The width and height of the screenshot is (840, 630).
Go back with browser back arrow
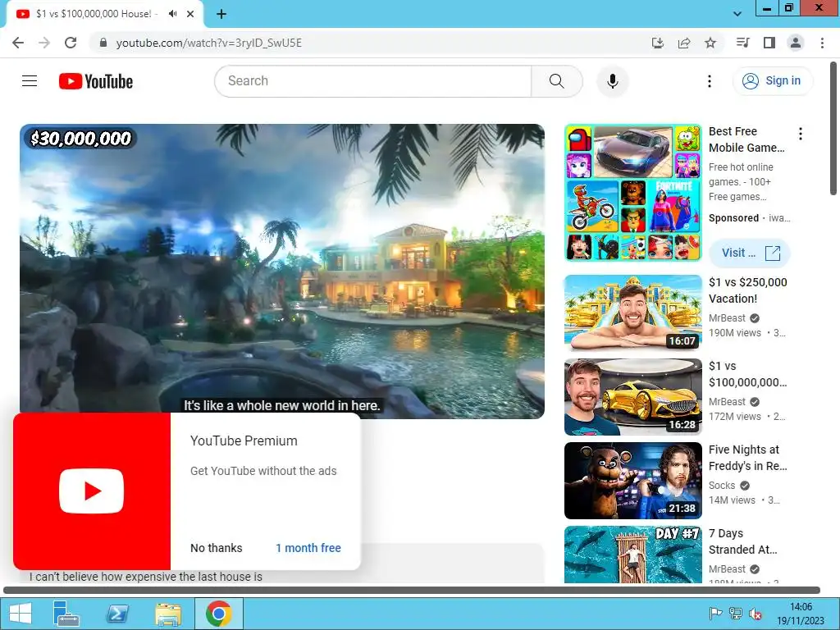tap(18, 43)
